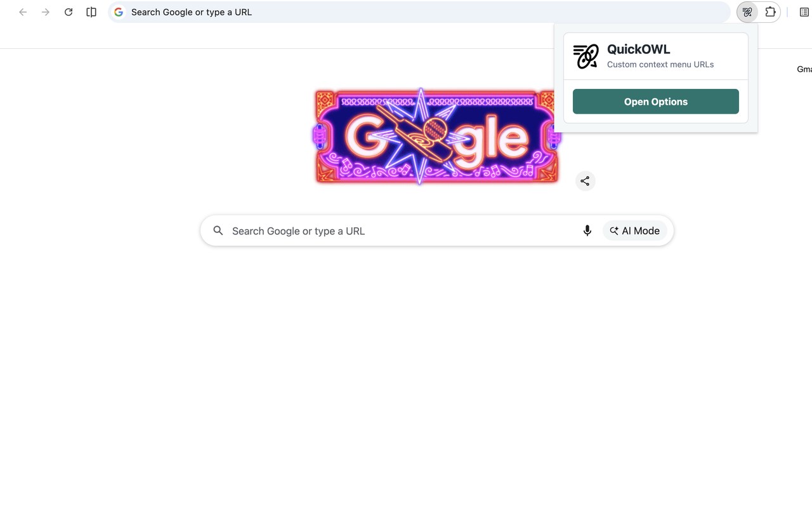Click the magnifier icon in search box
This screenshot has height=508, width=812.
(218, 231)
